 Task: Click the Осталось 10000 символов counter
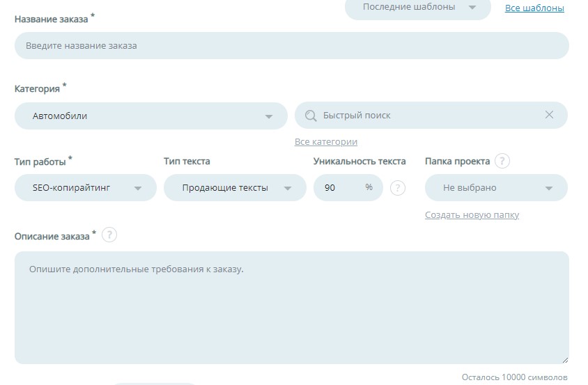[x=514, y=377]
